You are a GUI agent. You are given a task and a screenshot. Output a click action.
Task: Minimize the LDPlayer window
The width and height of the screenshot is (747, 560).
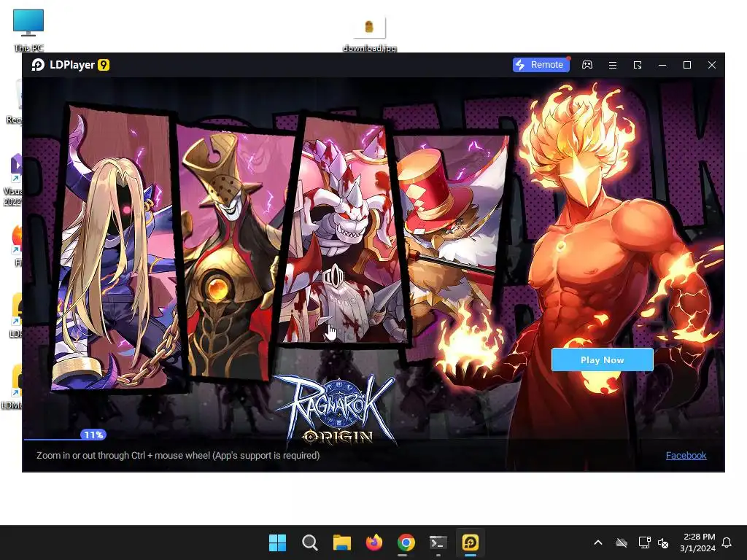tap(662, 65)
